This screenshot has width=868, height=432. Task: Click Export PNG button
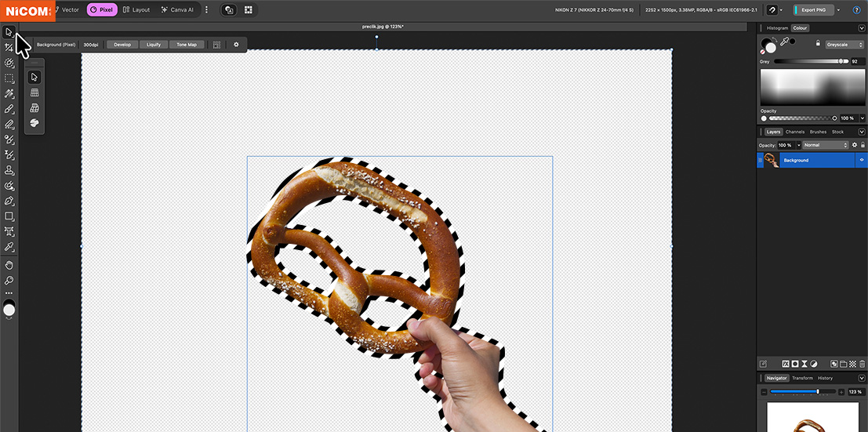click(x=812, y=10)
